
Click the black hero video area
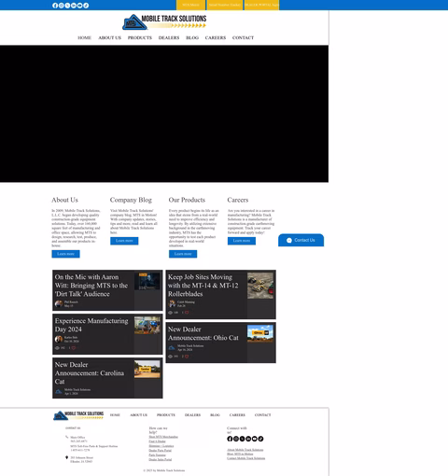(x=164, y=114)
